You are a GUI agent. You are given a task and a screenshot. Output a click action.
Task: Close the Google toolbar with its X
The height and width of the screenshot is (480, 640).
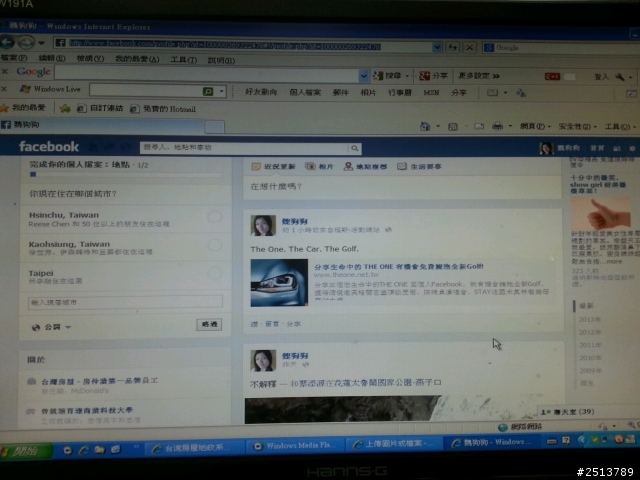(x=4, y=71)
